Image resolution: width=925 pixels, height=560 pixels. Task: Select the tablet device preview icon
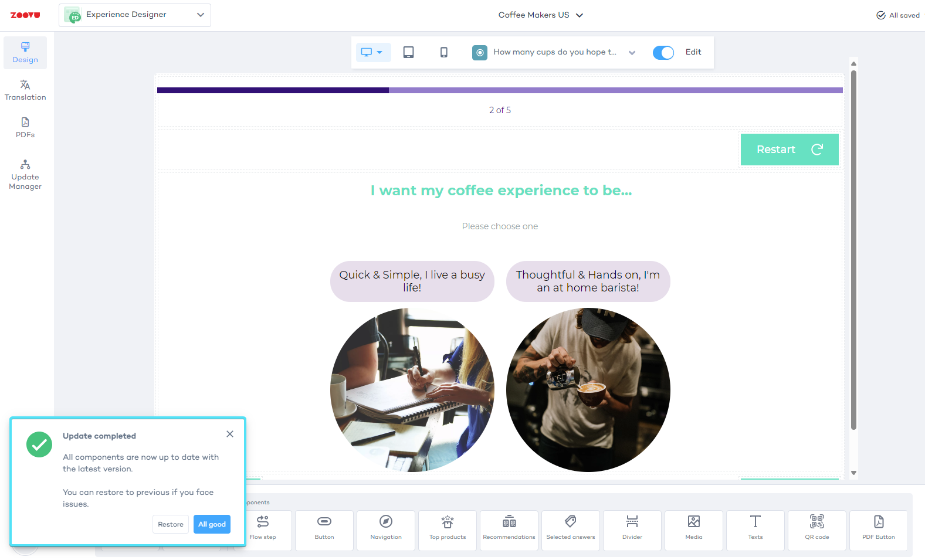pyautogui.click(x=408, y=52)
